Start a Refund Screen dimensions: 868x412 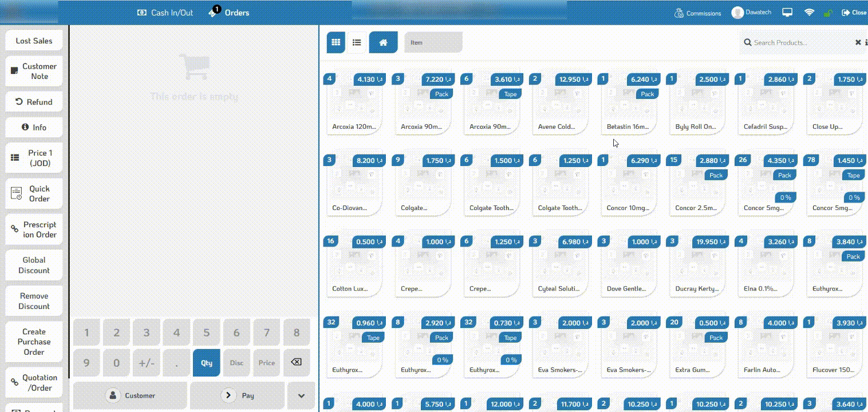pyautogui.click(x=34, y=102)
